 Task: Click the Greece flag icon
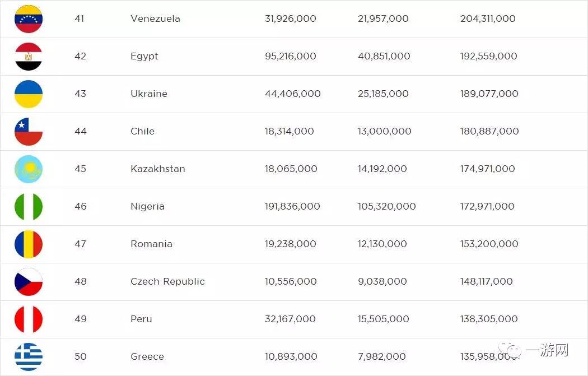tap(29, 357)
